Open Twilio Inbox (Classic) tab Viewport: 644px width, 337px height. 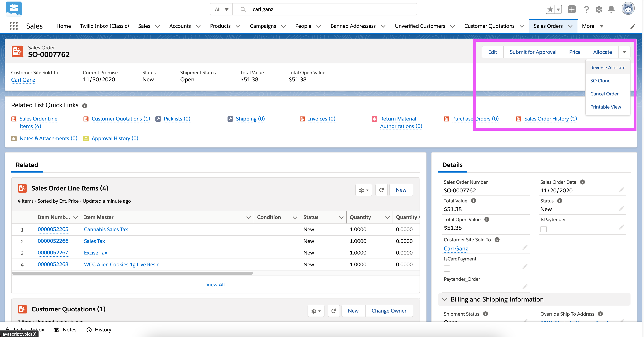pyautogui.click(x=105, y=26)
